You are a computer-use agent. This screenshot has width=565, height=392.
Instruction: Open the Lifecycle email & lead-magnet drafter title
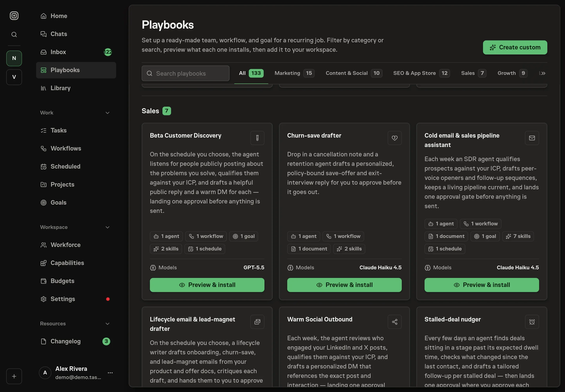[192, 324]
